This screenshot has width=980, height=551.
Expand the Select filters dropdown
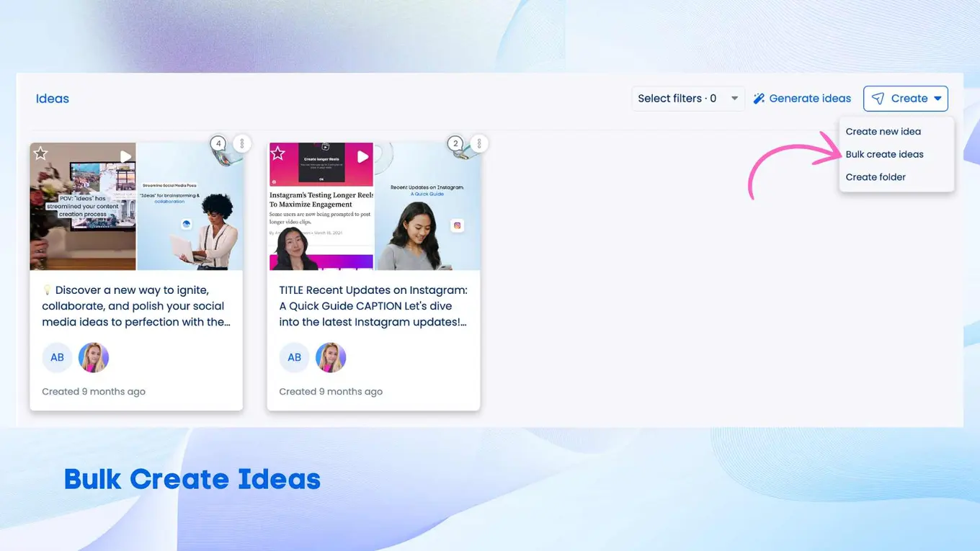(x=687, y=99)
